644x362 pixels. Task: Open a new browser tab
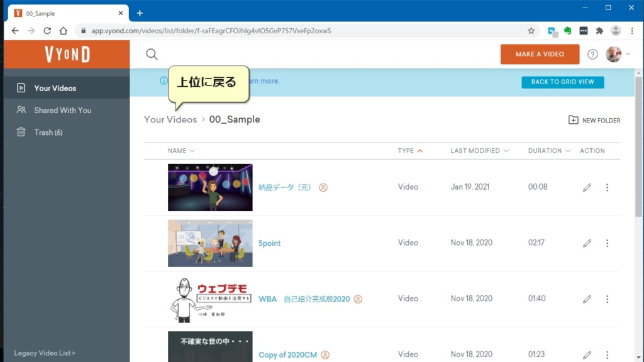[140, 13]
